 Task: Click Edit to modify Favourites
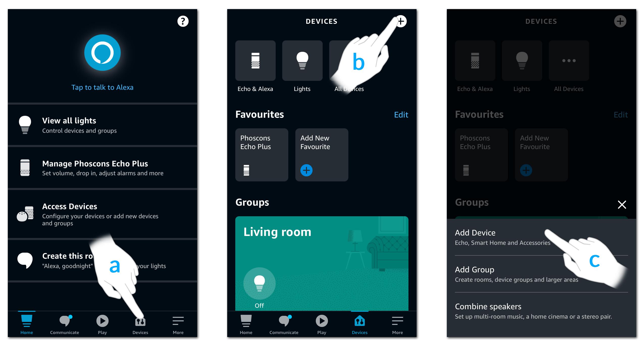coord(401,115)
